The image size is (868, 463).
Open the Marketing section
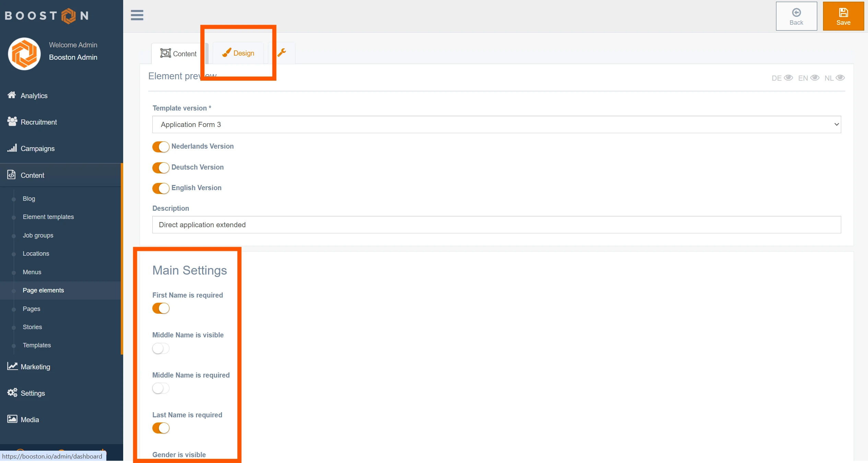pyautogui.click(x=35, y=367)
